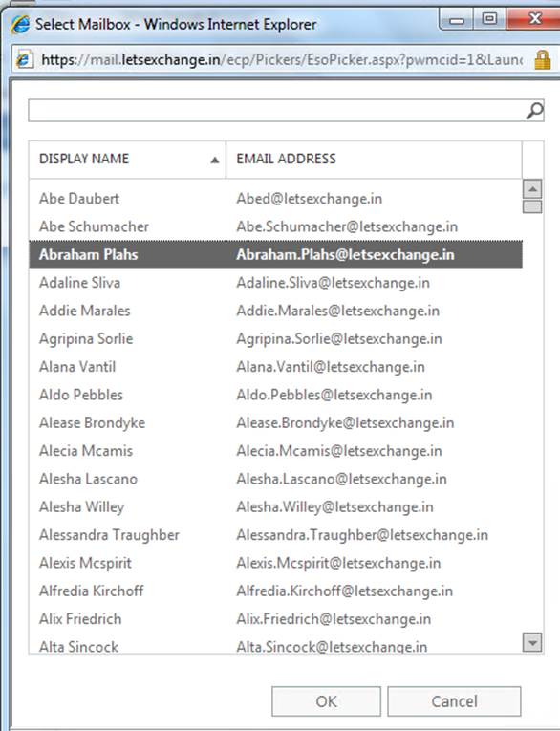Click the scrollbar down arrow
The image size is (560, 731).
pos(532,642)
